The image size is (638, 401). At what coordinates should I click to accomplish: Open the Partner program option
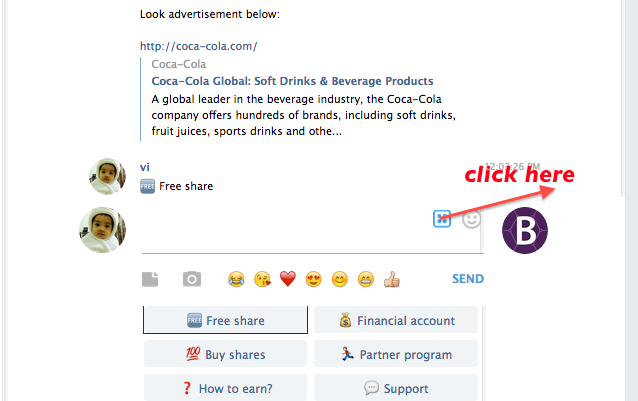[x=396, y=354]
